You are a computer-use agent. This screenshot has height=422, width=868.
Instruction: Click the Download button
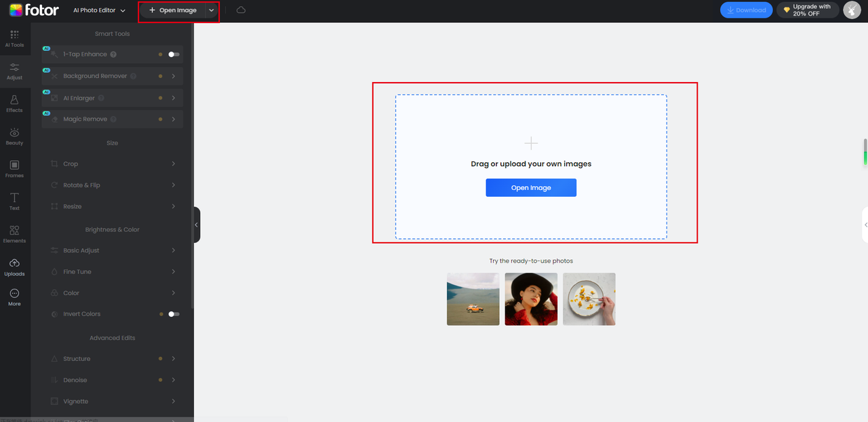click(746, 10)
